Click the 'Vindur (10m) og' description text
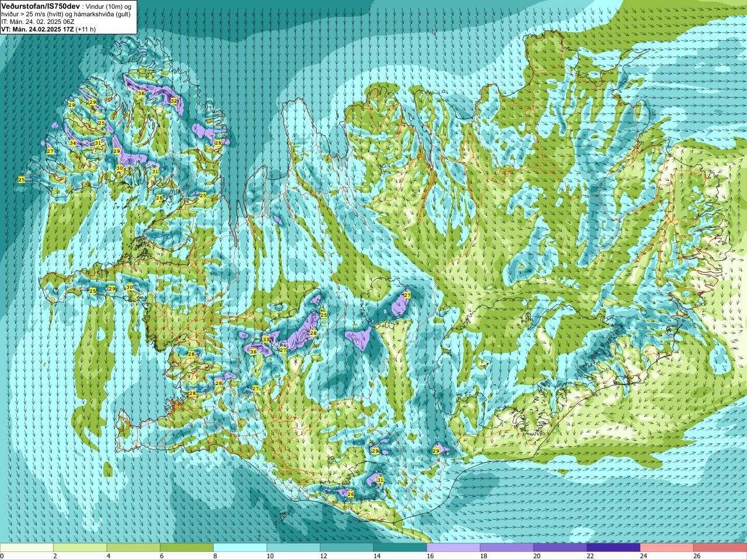This screenshot has width=747, height=560. (110, 6)
